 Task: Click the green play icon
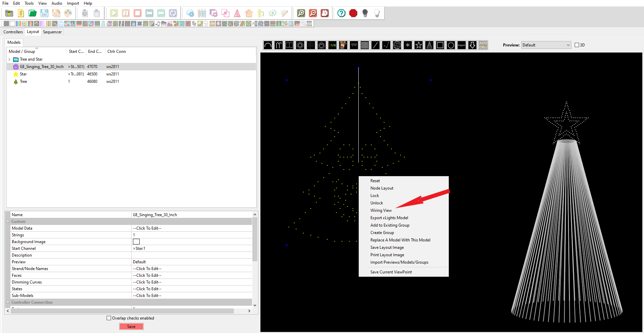[x=114, y=13]
